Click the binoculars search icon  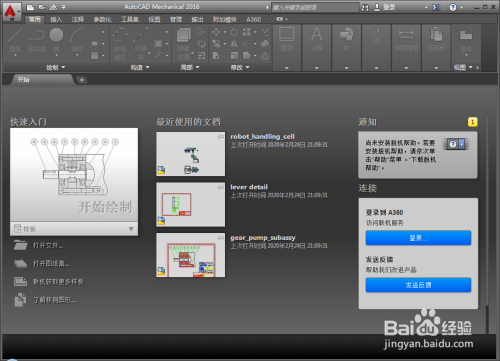tap(365, 7)
